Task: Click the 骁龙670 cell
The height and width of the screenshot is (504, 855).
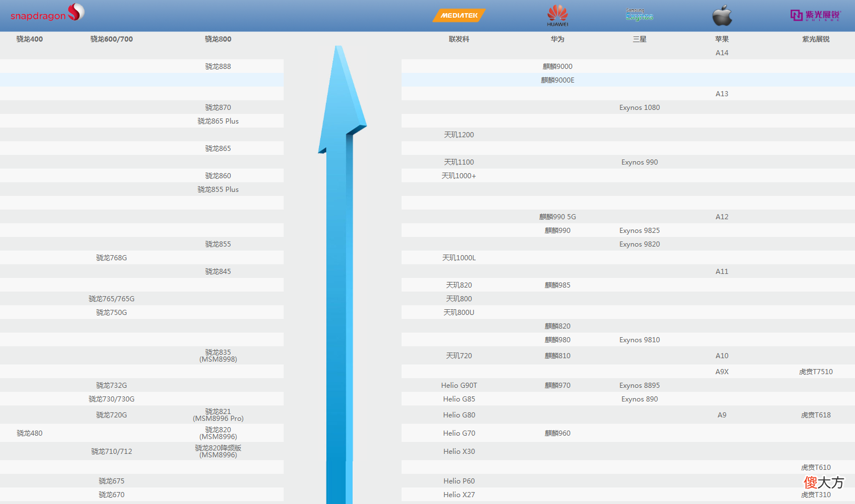Action: [x=112, y=495]
